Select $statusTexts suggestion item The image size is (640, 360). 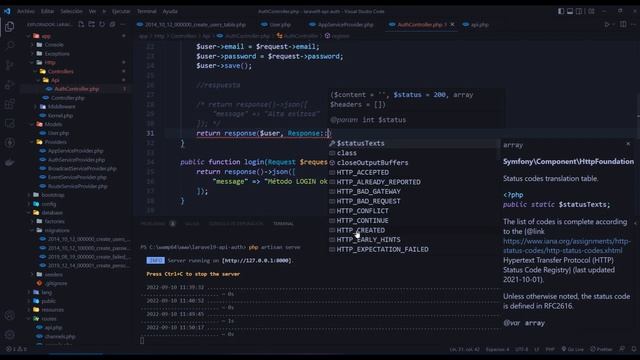[x=414, y=143]
